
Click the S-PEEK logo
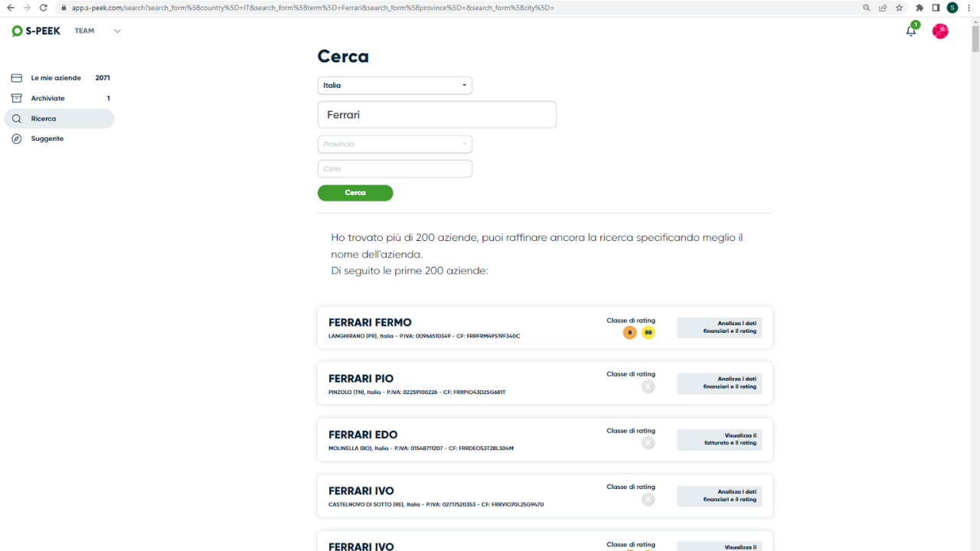(36, 31)
